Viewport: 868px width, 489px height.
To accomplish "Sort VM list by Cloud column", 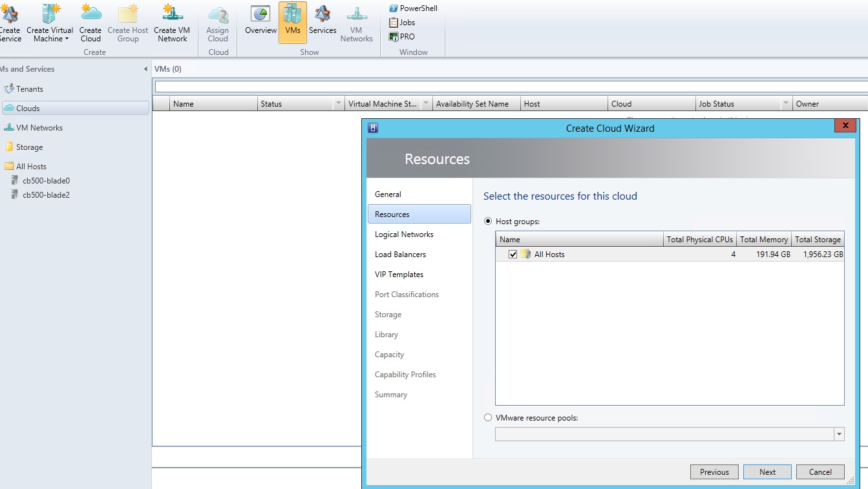I will [652, 104].
